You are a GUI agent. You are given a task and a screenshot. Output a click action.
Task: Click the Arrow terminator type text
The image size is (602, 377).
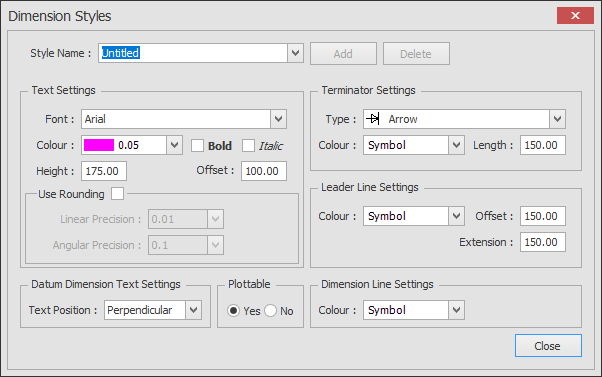[x=403, y=119]
